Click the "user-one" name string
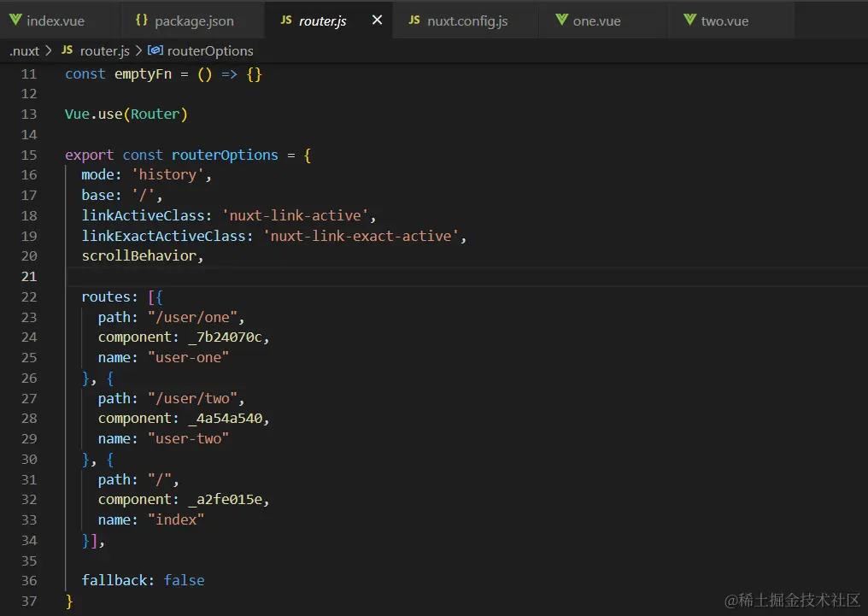The width and height of the screenshot is (868, 616). click(x=188, y=357)
